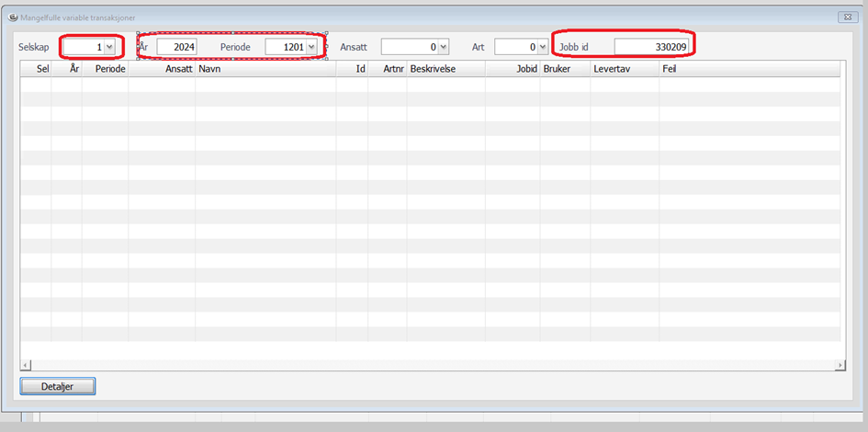
Task: Sort by År column header in table
Action: tap(66, 69)
